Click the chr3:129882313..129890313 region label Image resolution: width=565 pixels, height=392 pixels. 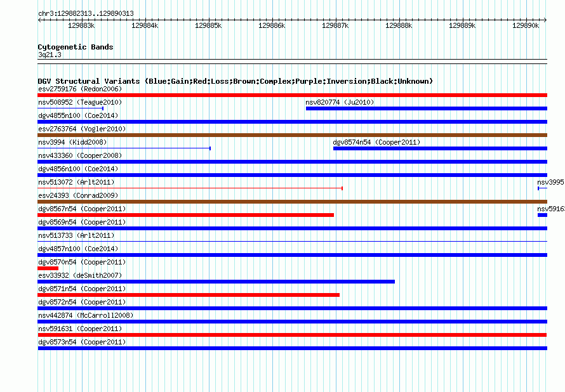(86, 13)
